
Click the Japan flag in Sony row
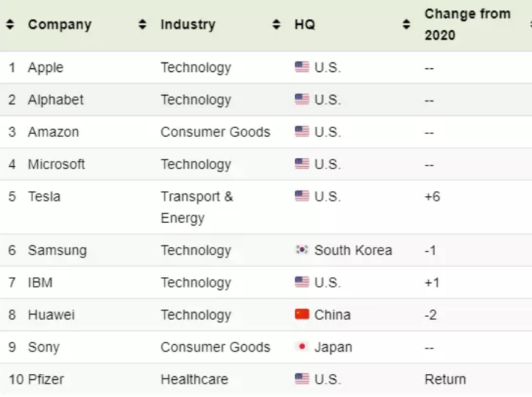(302, 347)
